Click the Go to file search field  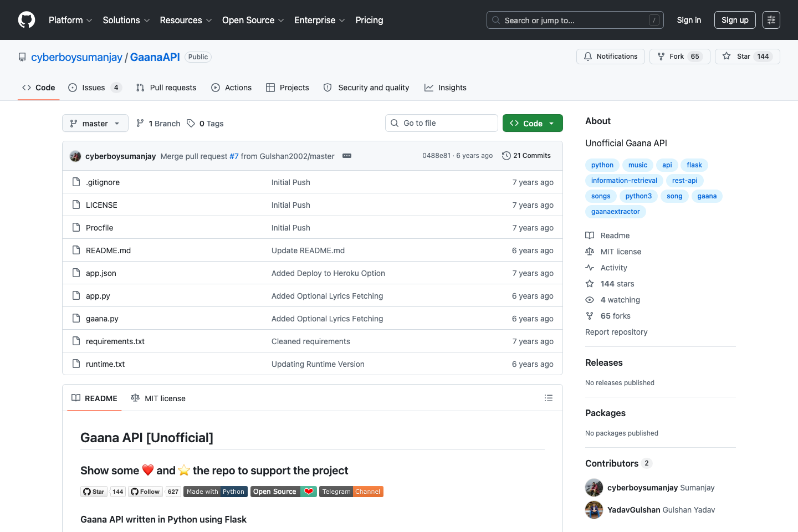441,122
